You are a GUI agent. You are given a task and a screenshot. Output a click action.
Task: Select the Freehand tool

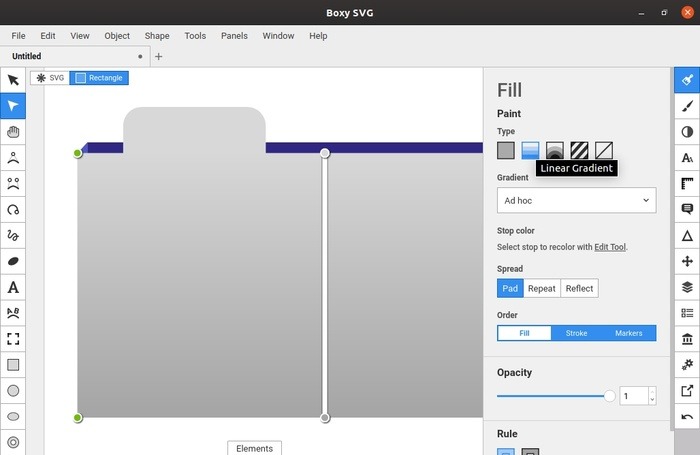[x=13, y=235]
